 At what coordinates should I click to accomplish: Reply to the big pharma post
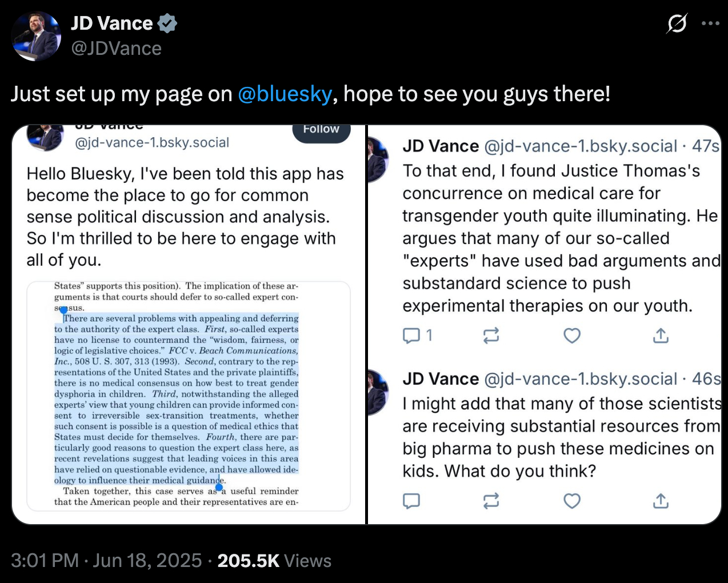(x=411, y=501)
